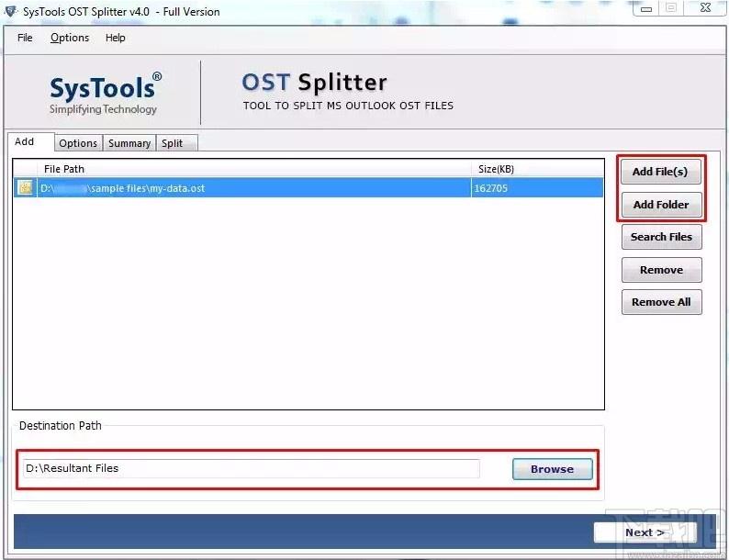Click the Remove All button
Image resolution: width=729 pixels, height=560 pixels.
[661, 302]
